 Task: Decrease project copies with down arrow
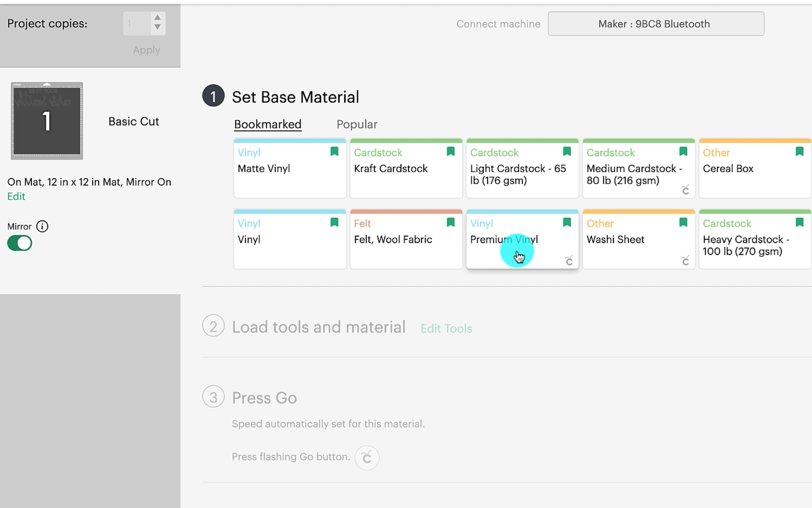click(157, 27)
